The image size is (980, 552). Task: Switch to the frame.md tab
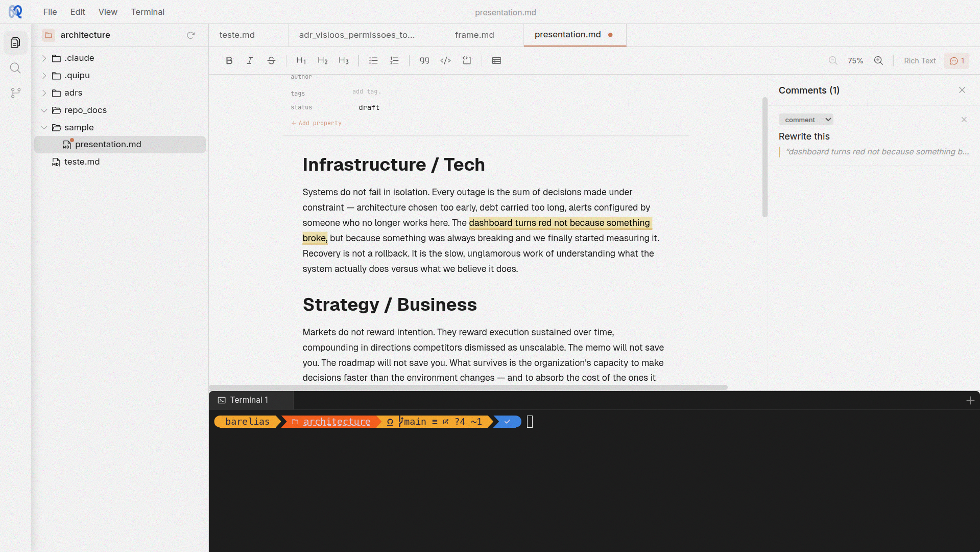click(x=474, y=35)
